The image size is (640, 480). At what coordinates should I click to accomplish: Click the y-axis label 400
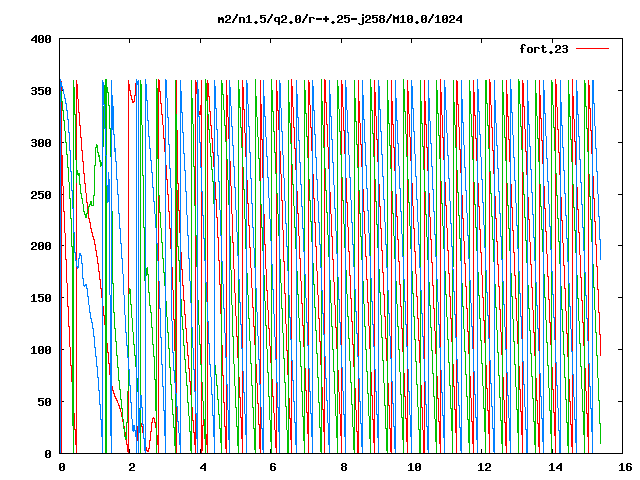41,39
